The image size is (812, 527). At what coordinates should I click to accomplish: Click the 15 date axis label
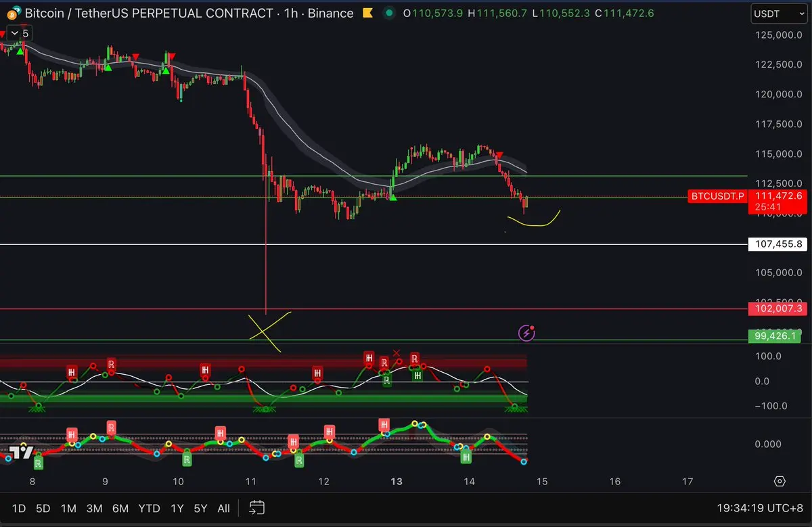point(542,482)
